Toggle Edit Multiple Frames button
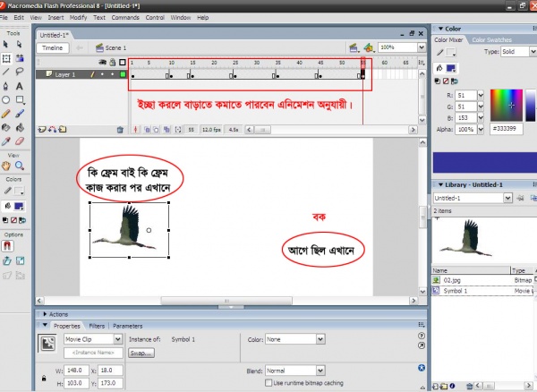537x392 pixels. (x=166, y=130)
